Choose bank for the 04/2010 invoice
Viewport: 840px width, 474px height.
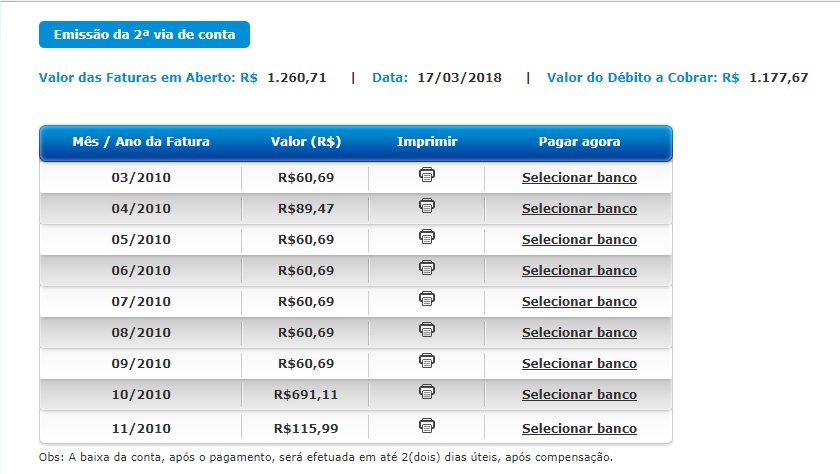tap(579, 209)
